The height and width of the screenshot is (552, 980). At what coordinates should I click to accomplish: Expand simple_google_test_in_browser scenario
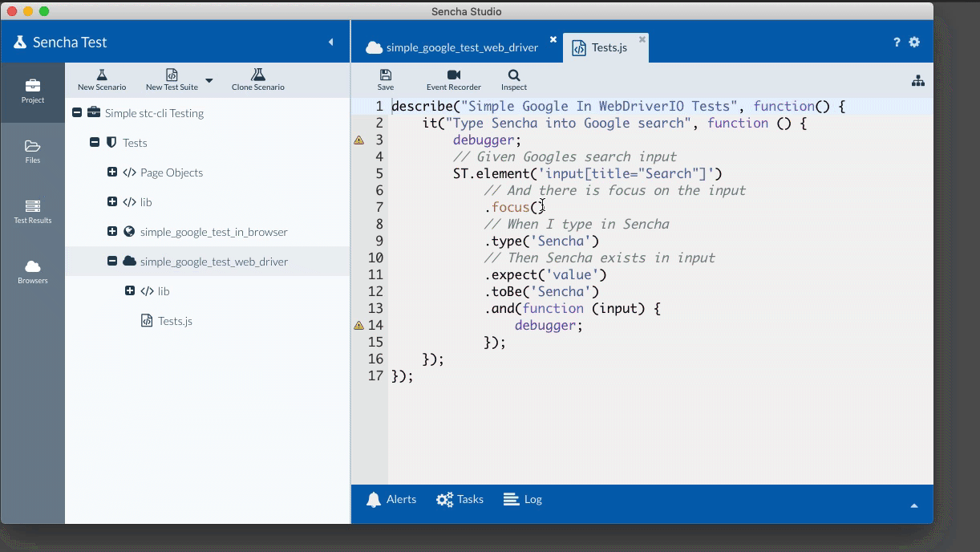(x=112, y=232)
